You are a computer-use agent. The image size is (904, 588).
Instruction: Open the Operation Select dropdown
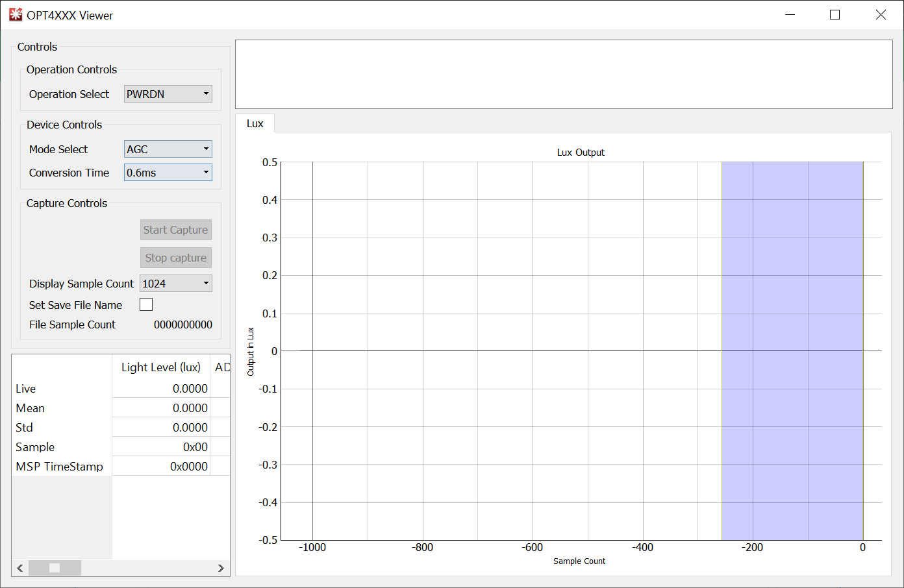[168, 94]
